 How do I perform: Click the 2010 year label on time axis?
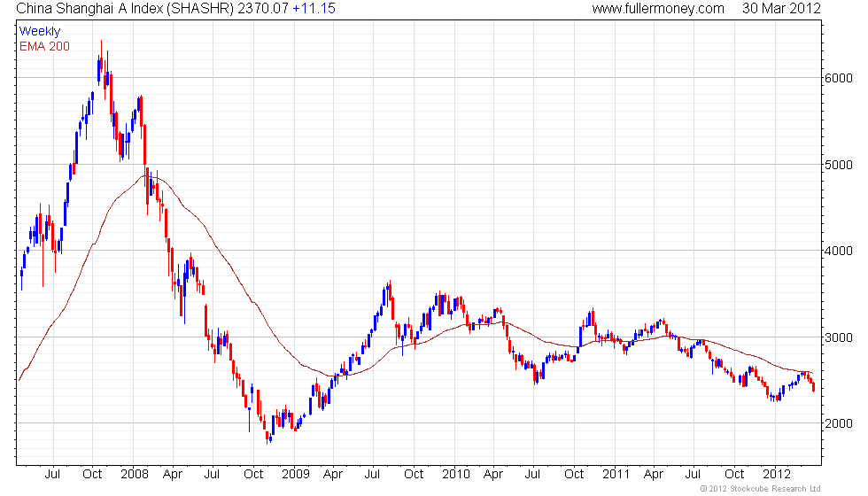tap(455, 475)
